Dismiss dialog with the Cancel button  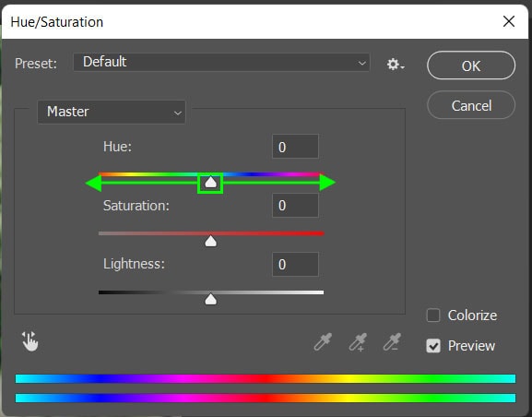[471, 105]
